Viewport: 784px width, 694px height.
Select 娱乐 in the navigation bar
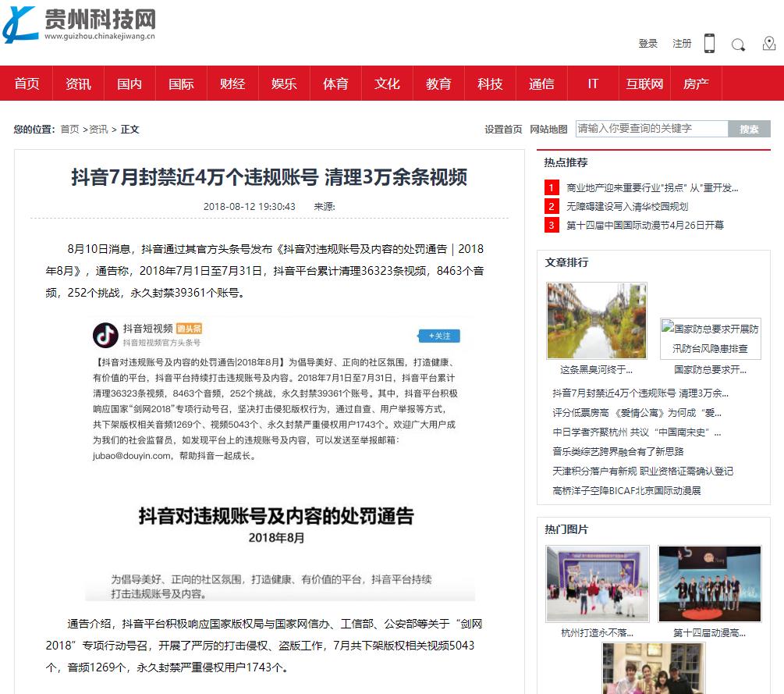pos(284,84)
